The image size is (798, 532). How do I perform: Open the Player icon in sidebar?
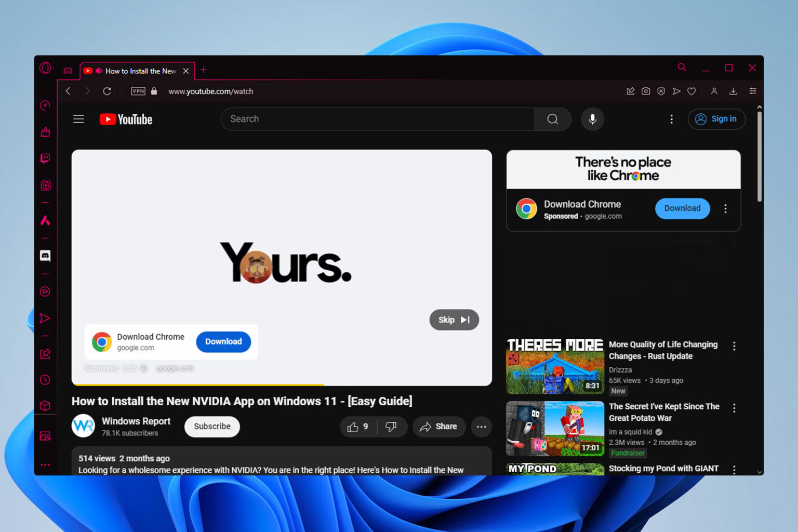pos(45,291)
